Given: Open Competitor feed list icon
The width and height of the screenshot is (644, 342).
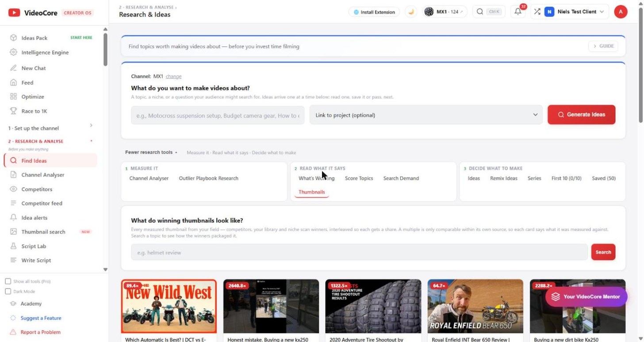Looking at the screenshot, I should point(13,203).
